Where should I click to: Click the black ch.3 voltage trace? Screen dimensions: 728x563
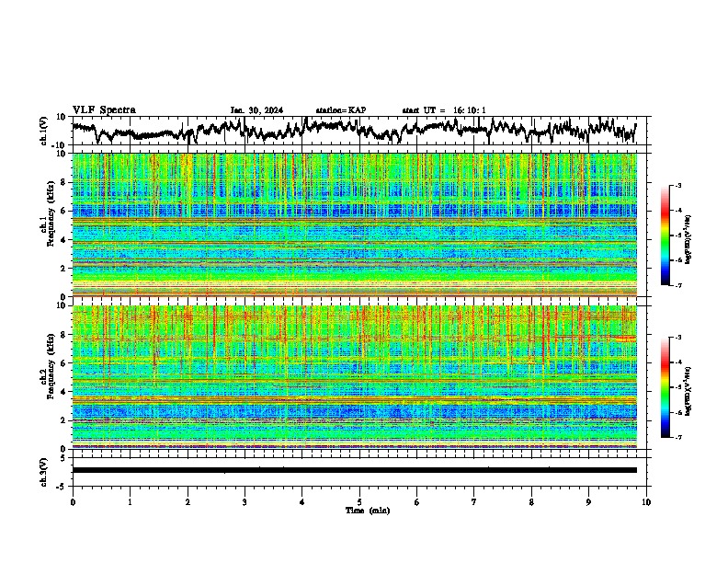tap(355, 470)
